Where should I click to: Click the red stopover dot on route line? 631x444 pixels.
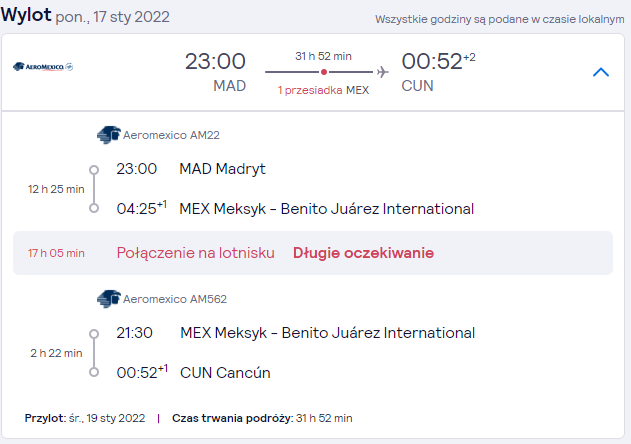click(x=324, y=72)
